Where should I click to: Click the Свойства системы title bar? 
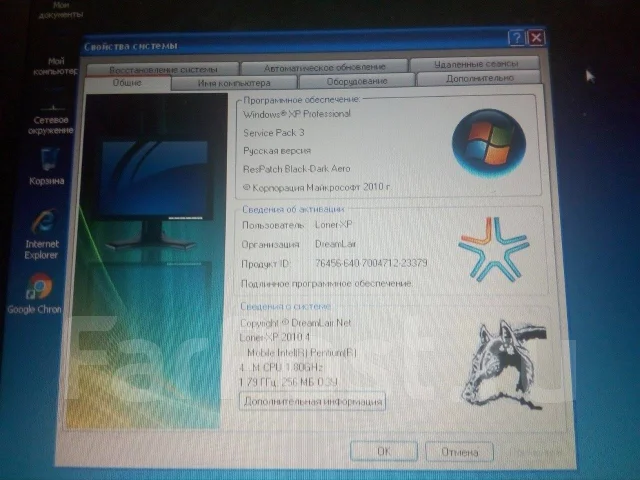click(x=294, y=44)
